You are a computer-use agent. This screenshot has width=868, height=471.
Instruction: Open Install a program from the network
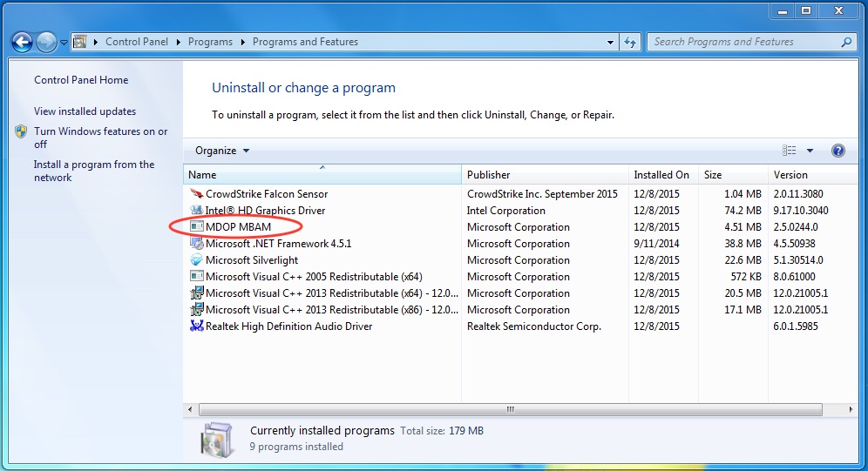point(93,171)
